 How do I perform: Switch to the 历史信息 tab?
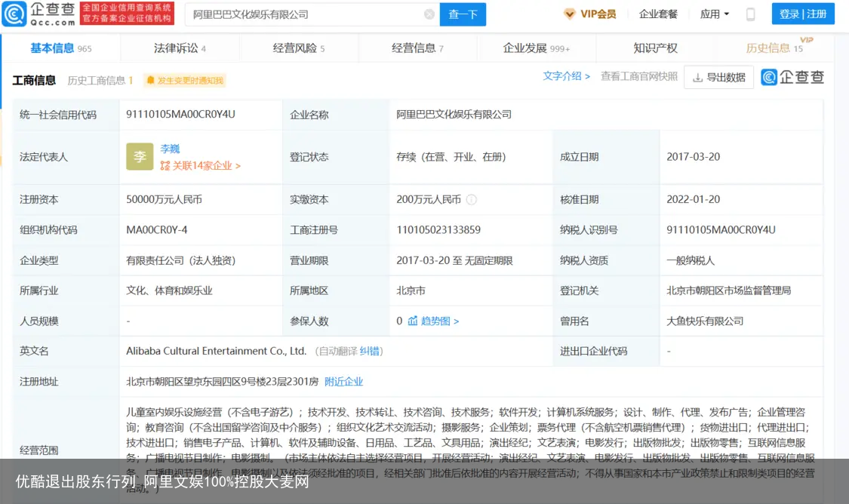pyautogui.click(x=774, y=48)
